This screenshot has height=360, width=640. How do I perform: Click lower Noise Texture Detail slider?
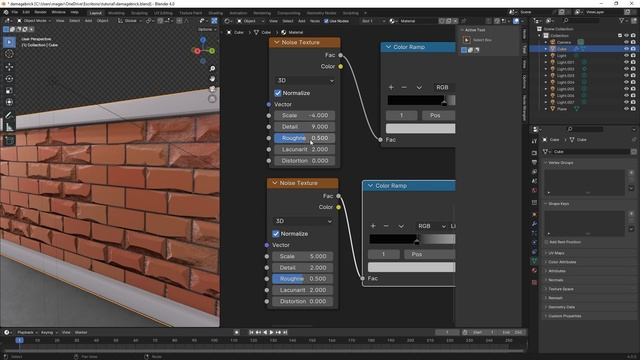point(303,268)
